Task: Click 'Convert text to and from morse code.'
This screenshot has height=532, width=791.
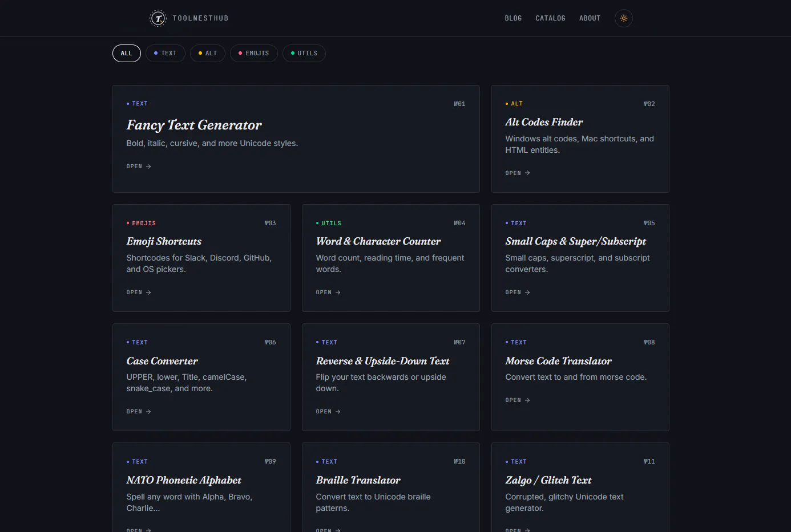Action: coord(576,377)
